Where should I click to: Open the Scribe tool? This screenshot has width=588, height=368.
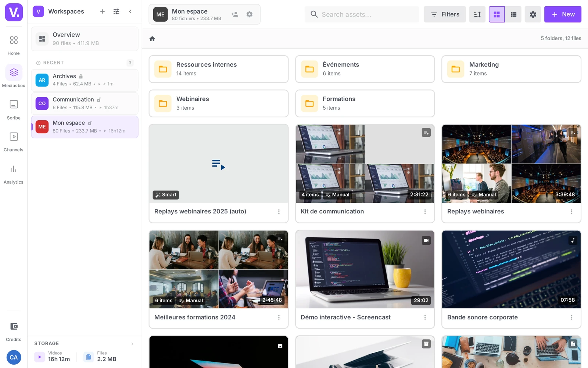click(x=14, y=110)
